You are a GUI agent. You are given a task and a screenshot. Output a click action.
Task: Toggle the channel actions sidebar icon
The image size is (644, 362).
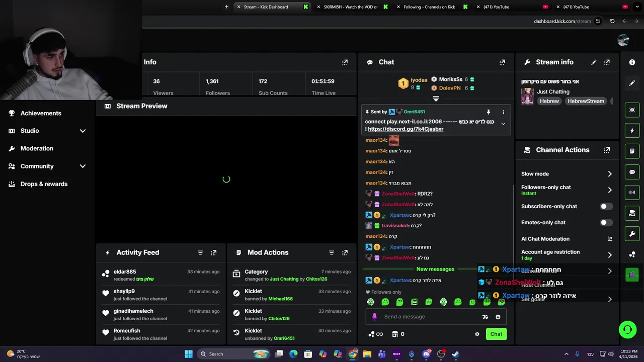click(632, 213)
